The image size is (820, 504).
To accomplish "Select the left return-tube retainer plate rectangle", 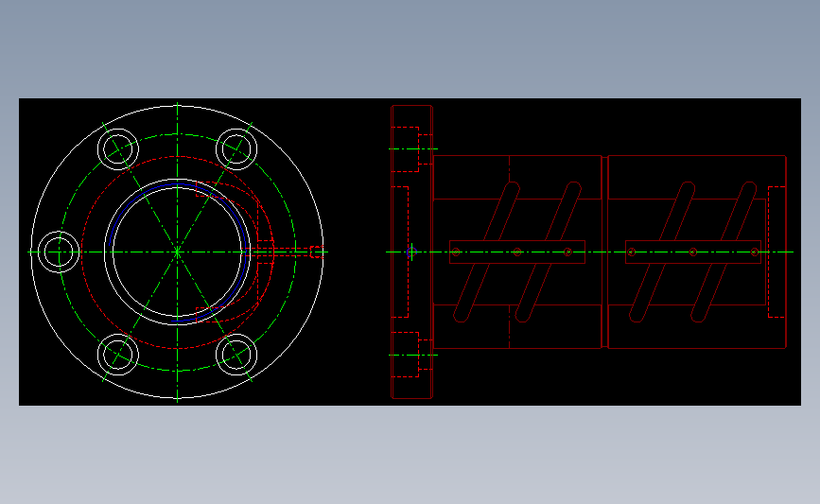I will point(517,252).
